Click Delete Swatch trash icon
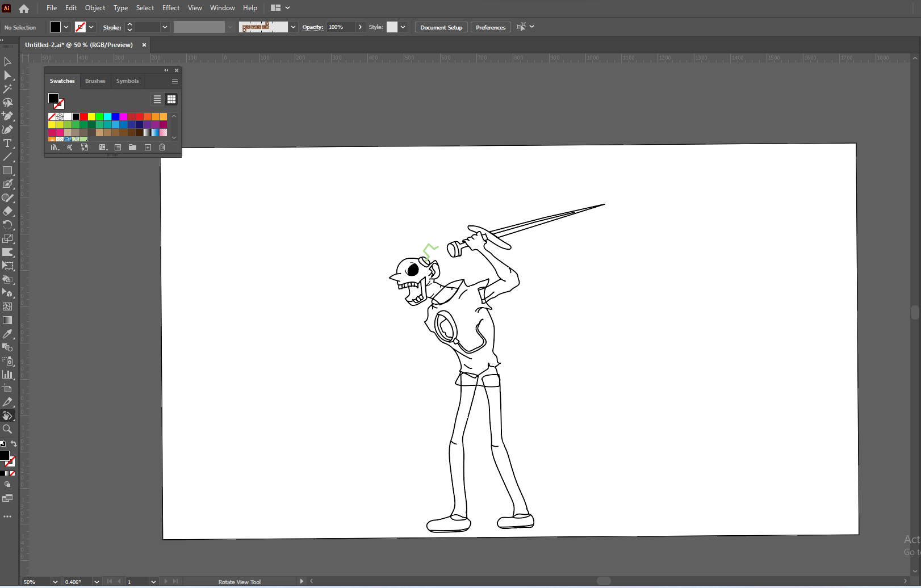This screenshot has width=921, height=588. 162,147
